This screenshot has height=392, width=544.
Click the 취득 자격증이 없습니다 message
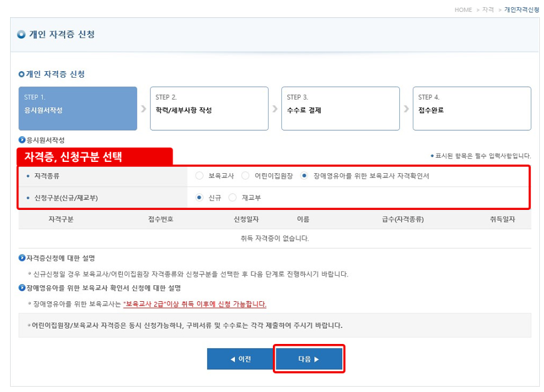[x=275, y=238]
